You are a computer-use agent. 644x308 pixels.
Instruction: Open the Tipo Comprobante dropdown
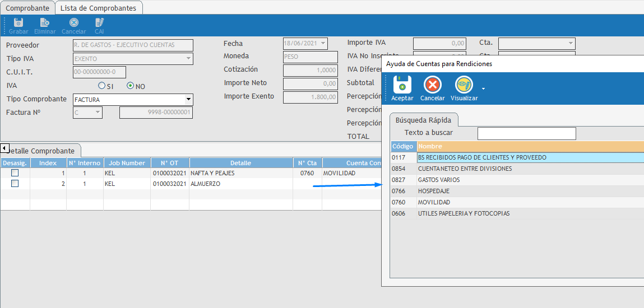(188, 100)
